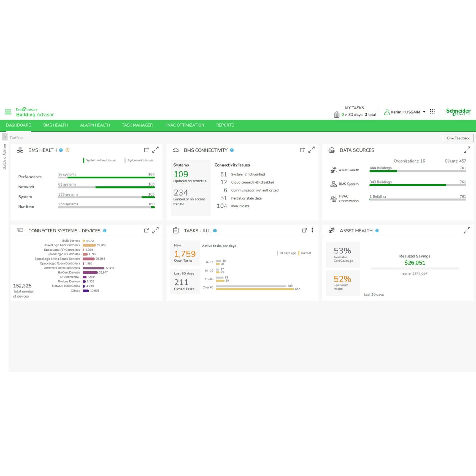
Task: Click the BMS Connectivity cloud icon
Action: pyautogui.click(x=176, y=150)
